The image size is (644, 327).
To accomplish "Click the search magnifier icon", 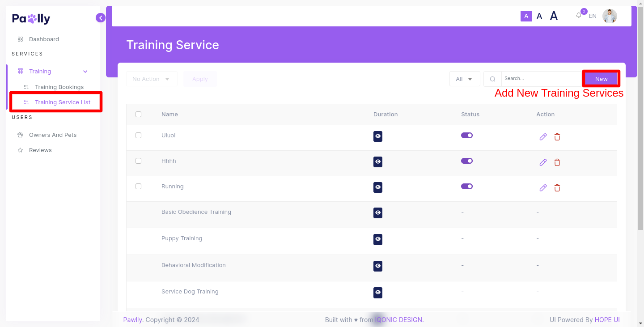I will [x=492, y=79].
